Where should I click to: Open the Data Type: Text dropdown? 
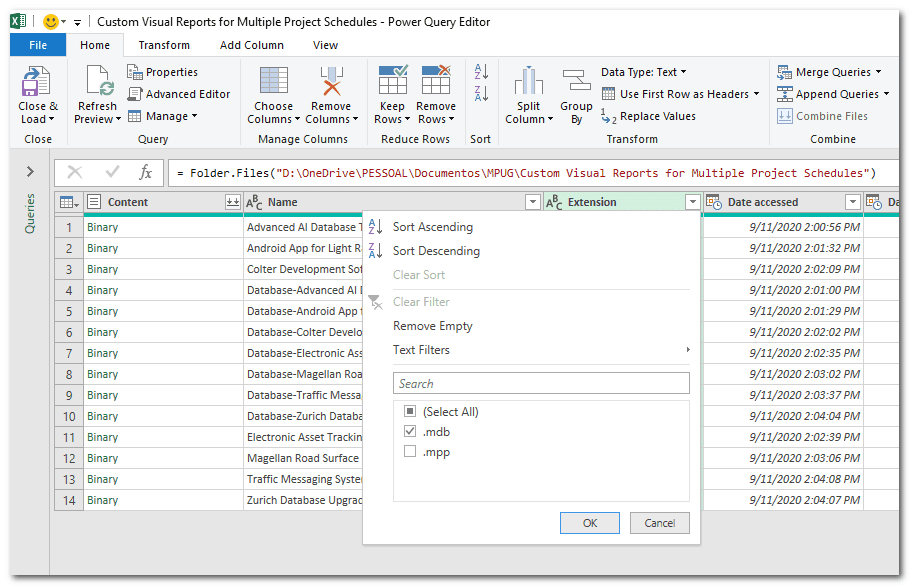pos(644,72)
